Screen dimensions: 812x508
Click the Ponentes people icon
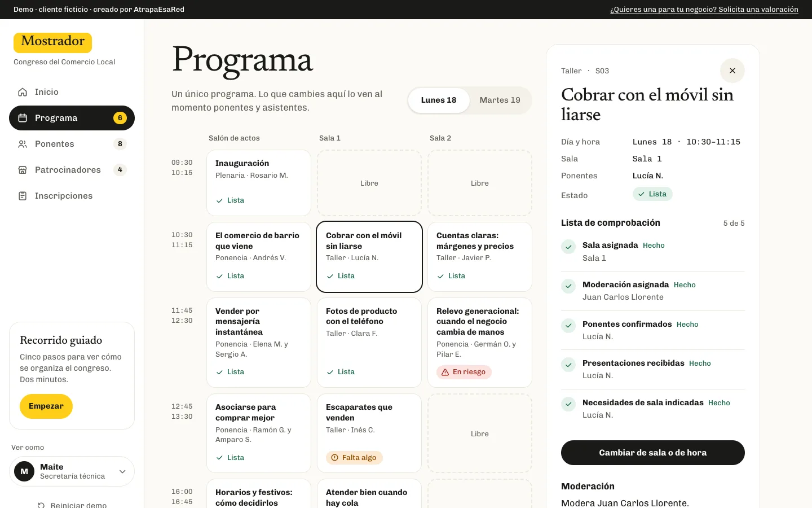[23, 144]
